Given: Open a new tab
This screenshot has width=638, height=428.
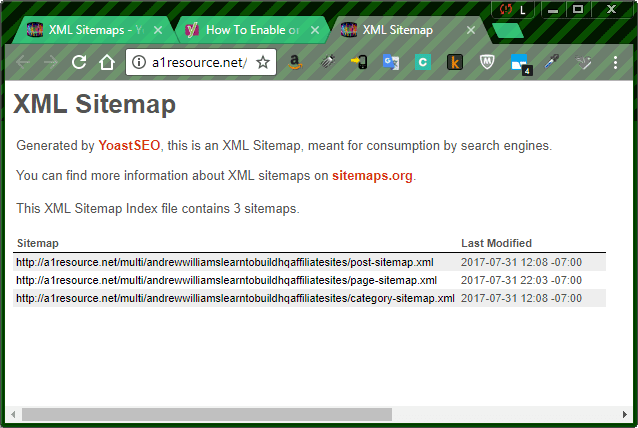Looking at the screenshot, I should (x=507, y=31).
